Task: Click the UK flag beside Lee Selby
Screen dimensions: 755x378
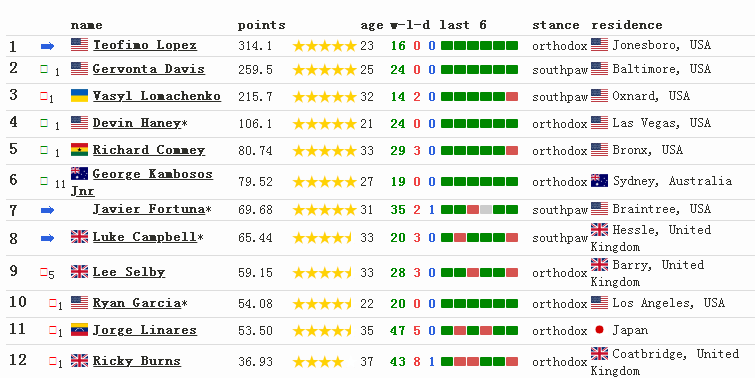Action: [79, 272]
